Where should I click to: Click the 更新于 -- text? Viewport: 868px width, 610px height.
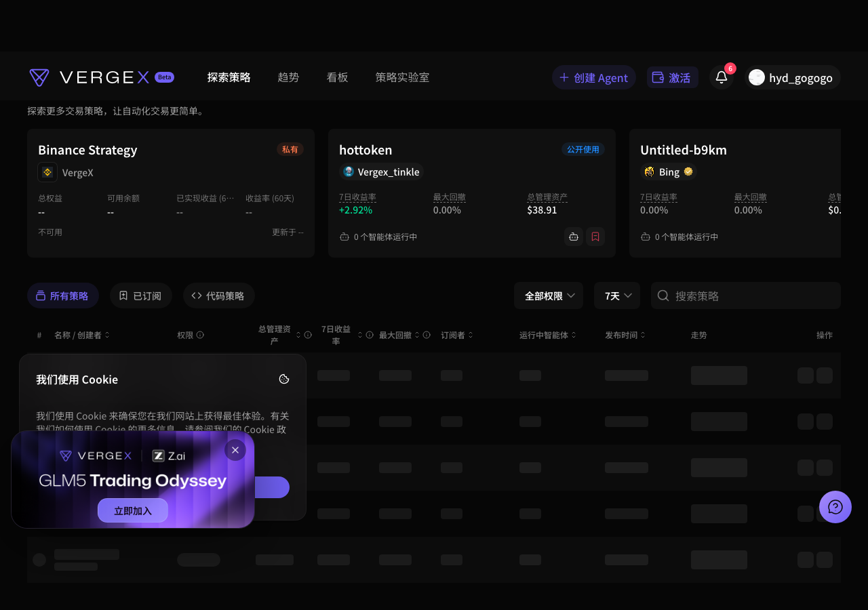tap(288, 232)
